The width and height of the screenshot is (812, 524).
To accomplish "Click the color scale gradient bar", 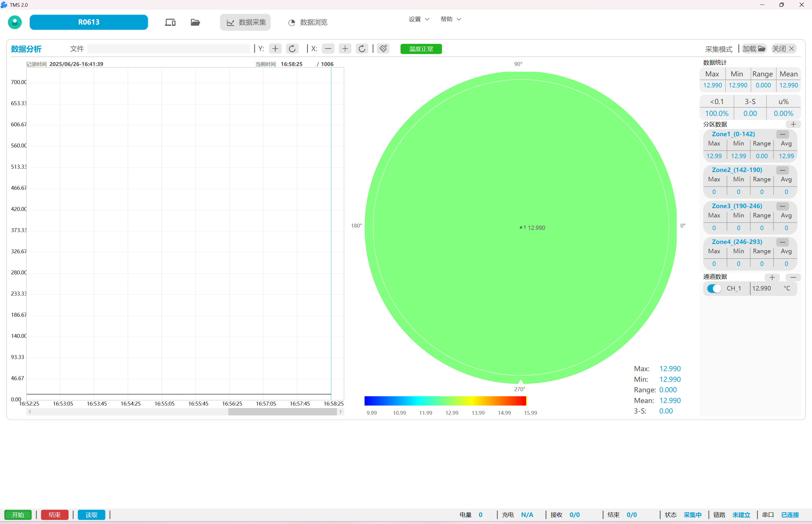I will click(445, 401).
